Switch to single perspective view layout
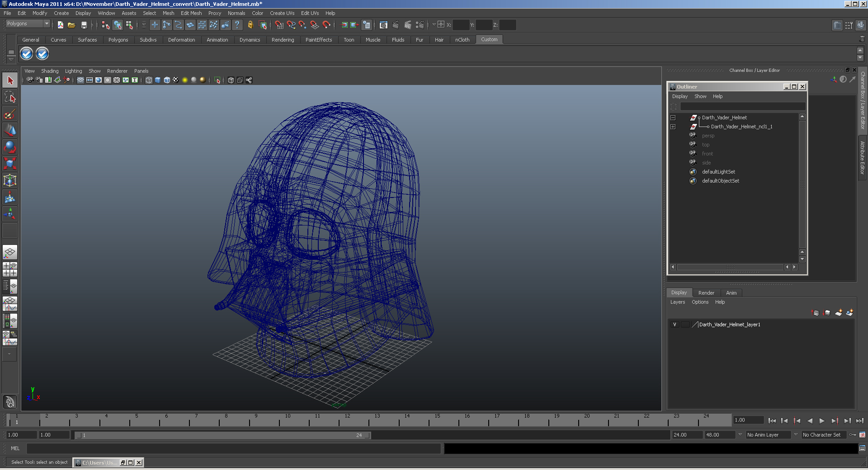 click(10, 252)
